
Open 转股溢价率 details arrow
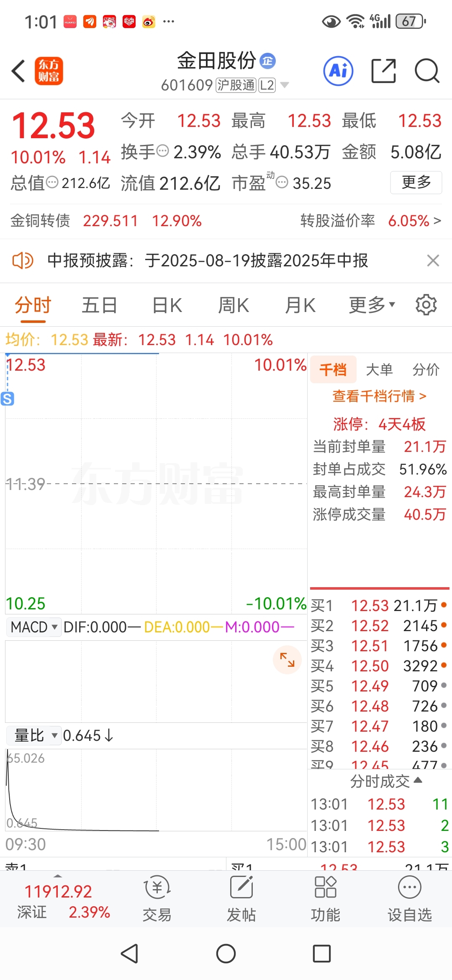tap(437, 221)
